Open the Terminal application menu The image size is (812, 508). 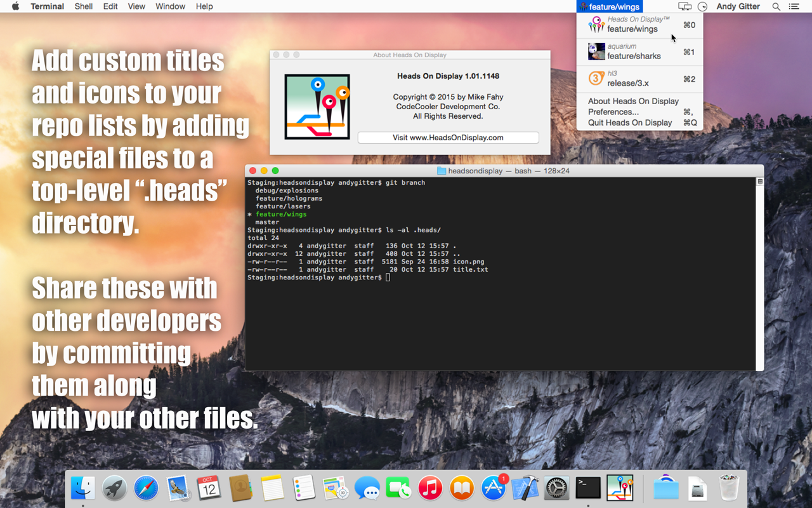pos(47,6)
